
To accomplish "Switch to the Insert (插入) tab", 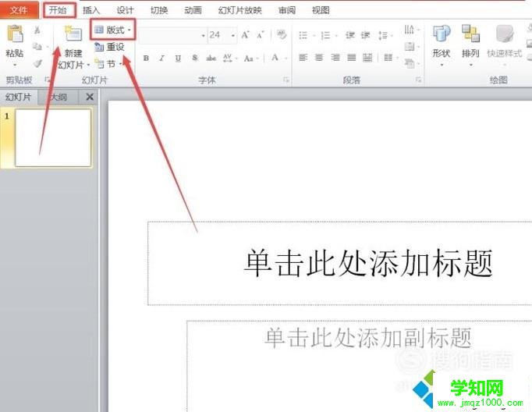I will pos(91,10).
